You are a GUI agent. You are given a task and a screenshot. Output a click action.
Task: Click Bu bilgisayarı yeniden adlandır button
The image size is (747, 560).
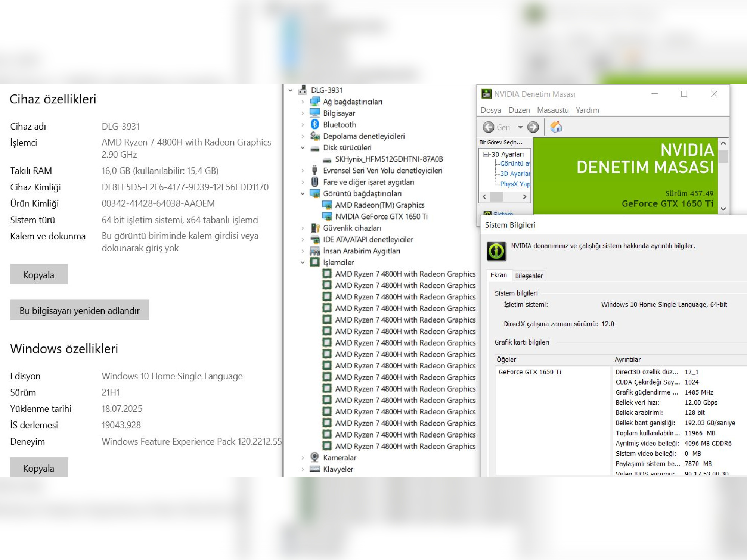[80, 310]
